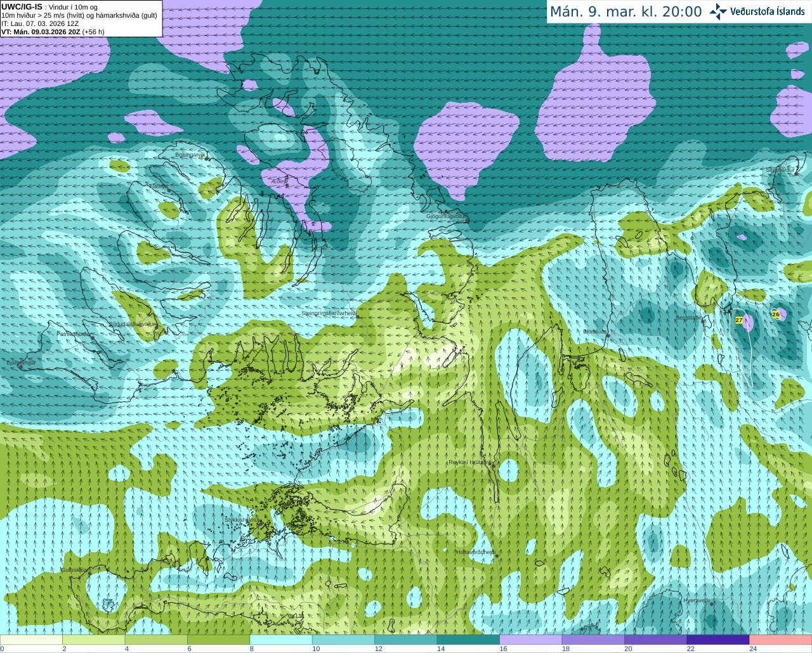
Task: Select the 0–2 m/s pale yellow legend swatch
Action: (x=31, y=640)
